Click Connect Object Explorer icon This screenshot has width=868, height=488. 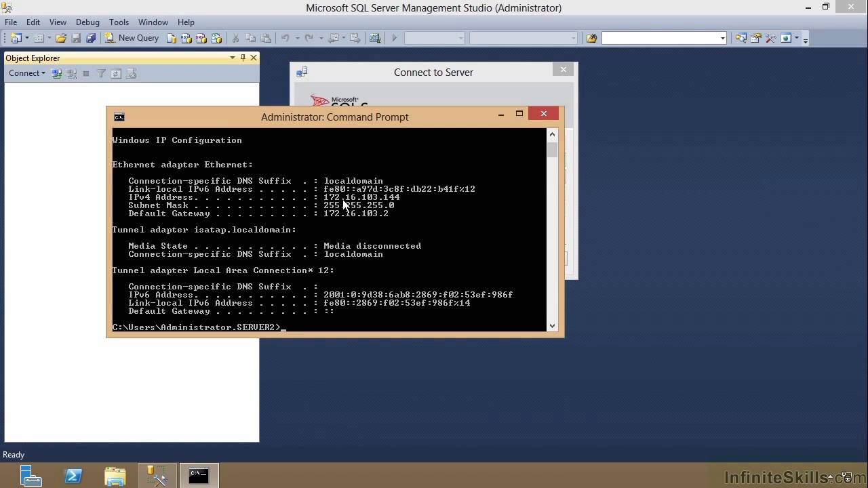coord(56,73)
